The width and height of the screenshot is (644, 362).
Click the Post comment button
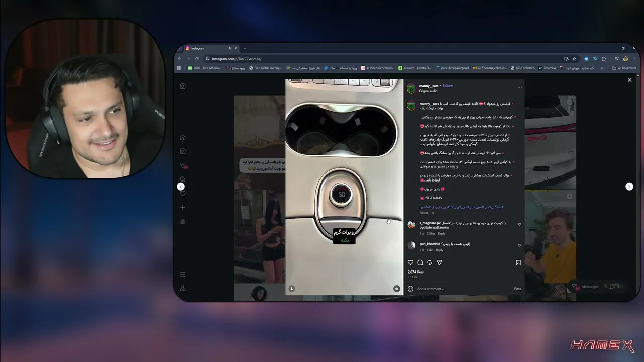517,289
